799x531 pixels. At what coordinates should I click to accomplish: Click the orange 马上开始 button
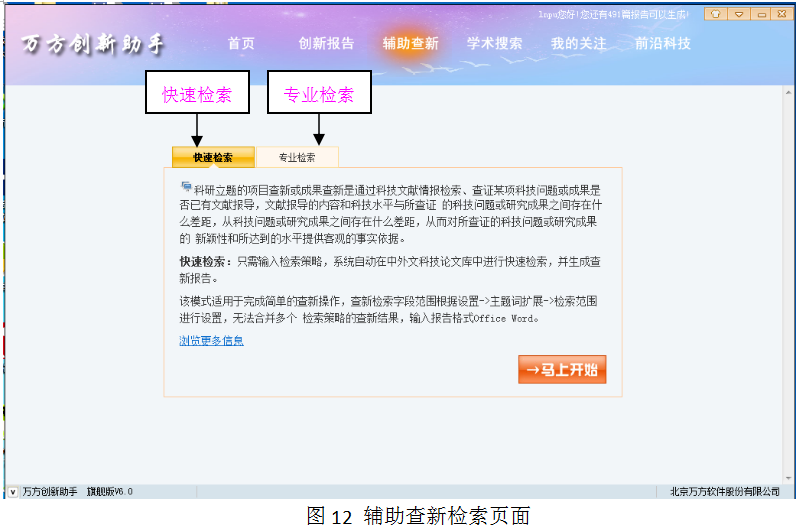click(562, 369)
